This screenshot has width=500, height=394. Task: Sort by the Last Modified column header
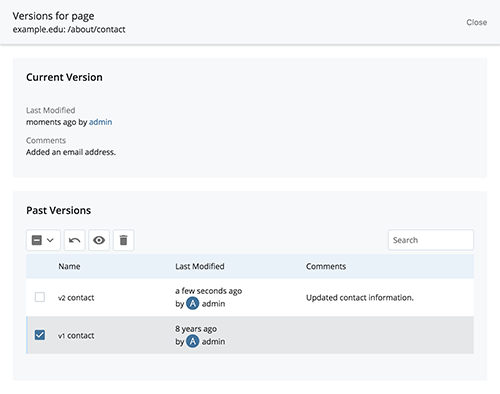[x=200, y=266]
